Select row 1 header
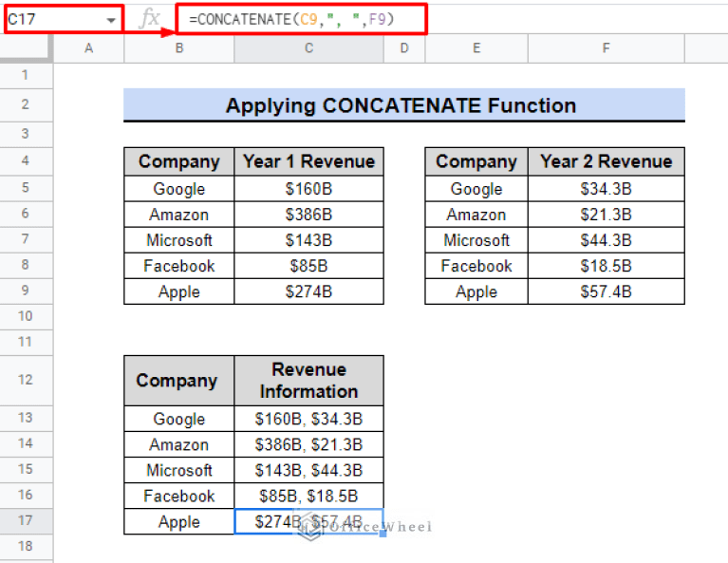 point(26,75)
